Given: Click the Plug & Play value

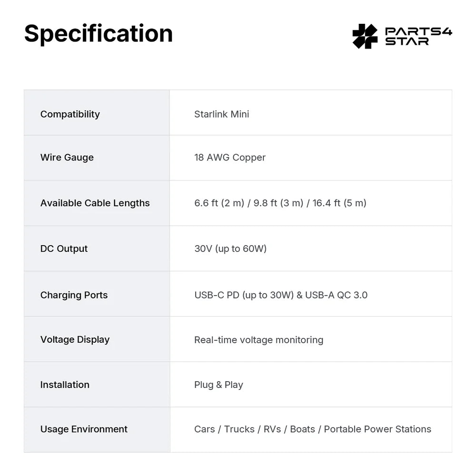Looking at the screenshot, I should [x=218, y=385].
